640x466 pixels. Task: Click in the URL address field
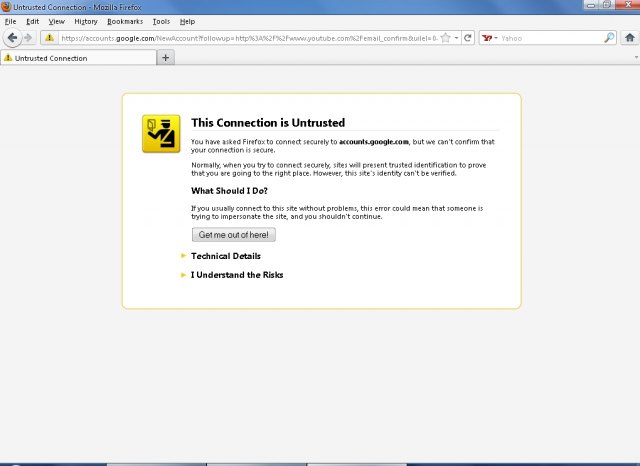[x=249, y=38]
